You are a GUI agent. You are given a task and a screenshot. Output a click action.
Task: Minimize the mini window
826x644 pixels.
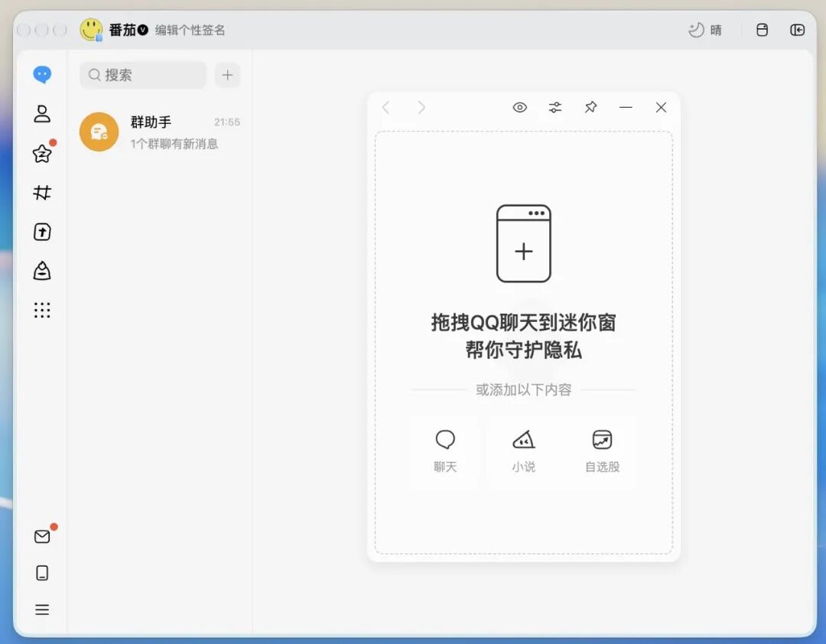[x=626, y=108]
